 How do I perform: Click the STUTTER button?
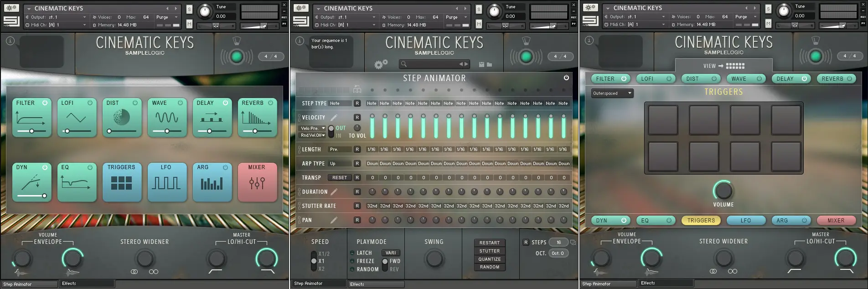click(490, 251)
